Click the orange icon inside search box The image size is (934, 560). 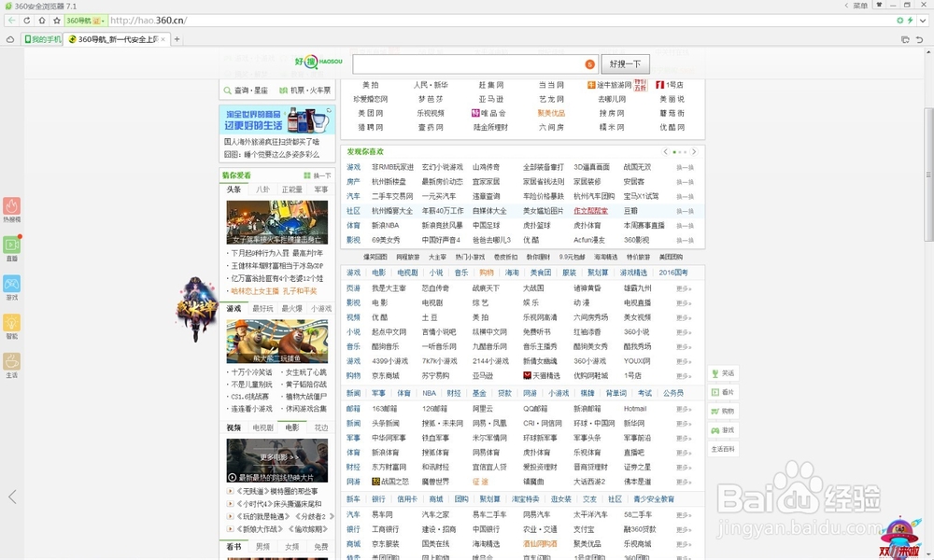point(589,64)
